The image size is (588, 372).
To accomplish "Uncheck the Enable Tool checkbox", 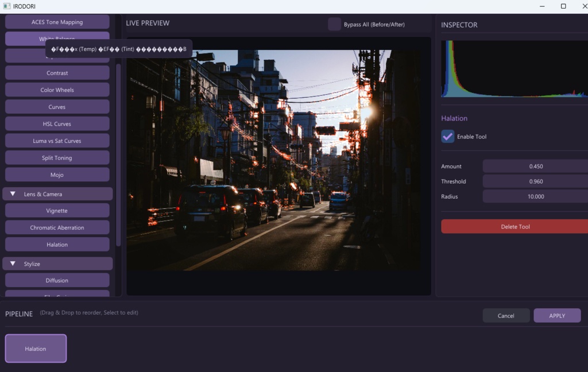I will [x=447, y=137].
